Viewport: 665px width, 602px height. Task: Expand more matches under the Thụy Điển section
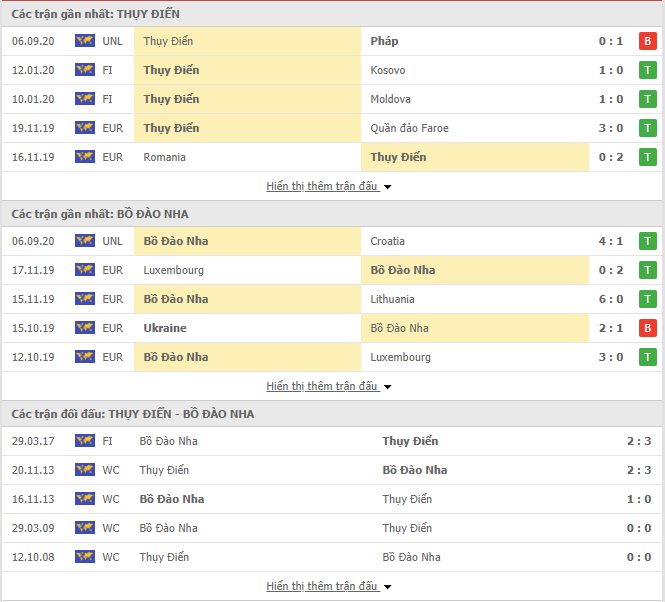pos(329,186)
